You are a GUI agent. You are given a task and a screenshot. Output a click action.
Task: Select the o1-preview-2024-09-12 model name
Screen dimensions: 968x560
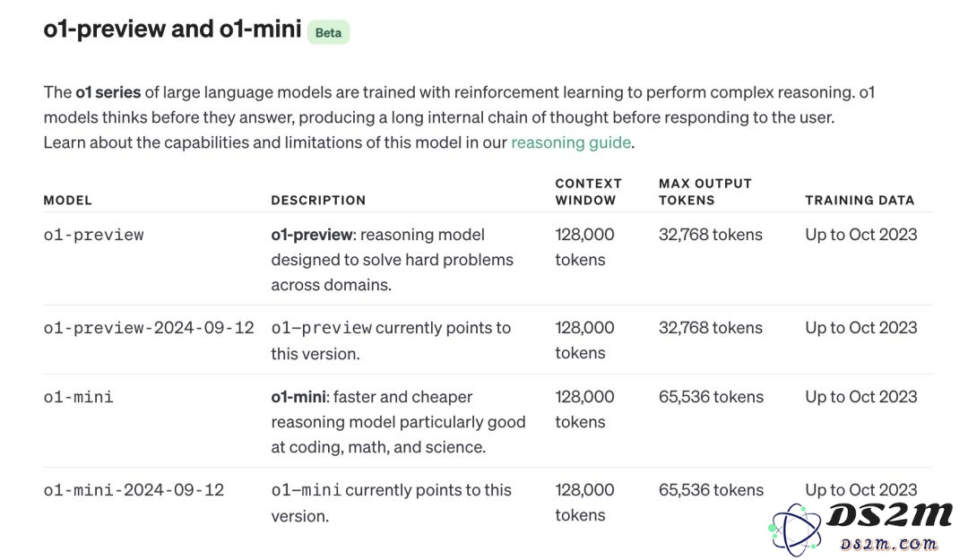click(148, 328)
